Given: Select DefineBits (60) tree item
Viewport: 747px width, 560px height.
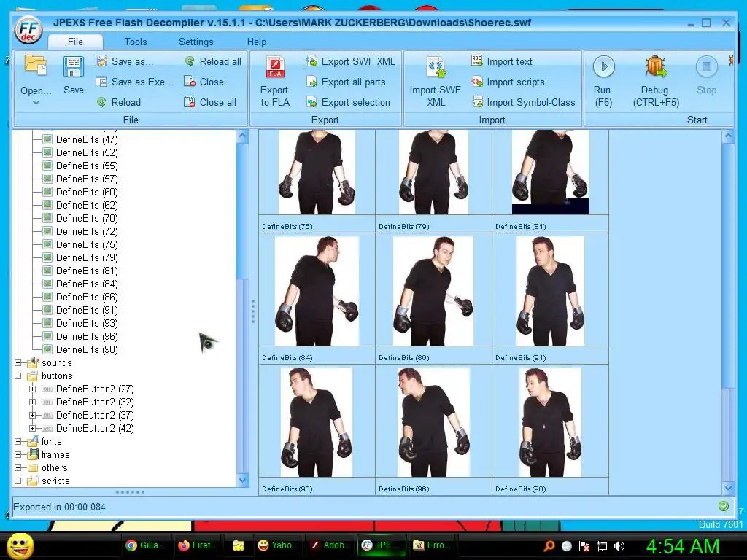Looking at the screenshot, I should point(87,192).
